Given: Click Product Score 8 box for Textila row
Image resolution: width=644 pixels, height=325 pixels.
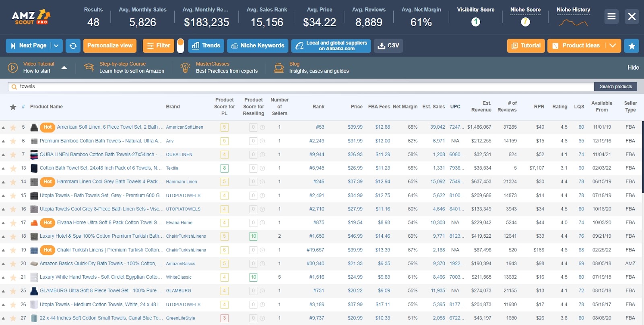Looking at the screenshot, I should [x=224, y=168].
